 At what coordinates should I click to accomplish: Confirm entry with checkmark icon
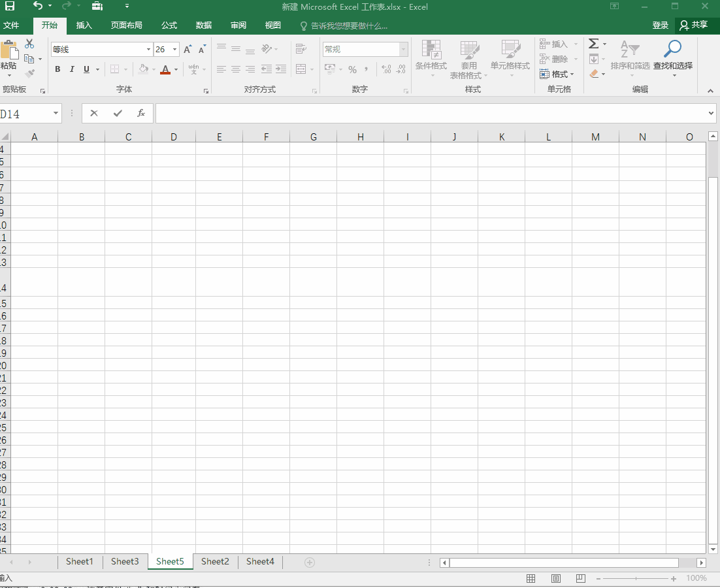point(118,113)
